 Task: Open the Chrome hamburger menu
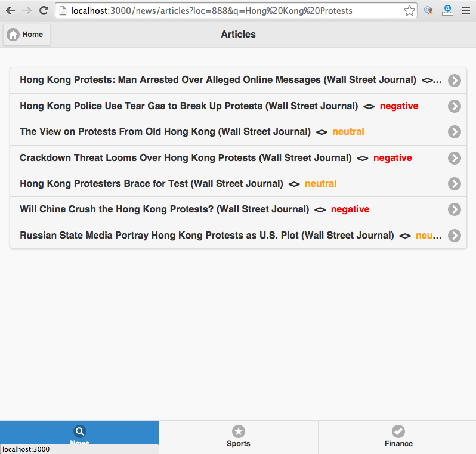click(x=466, y=11)
